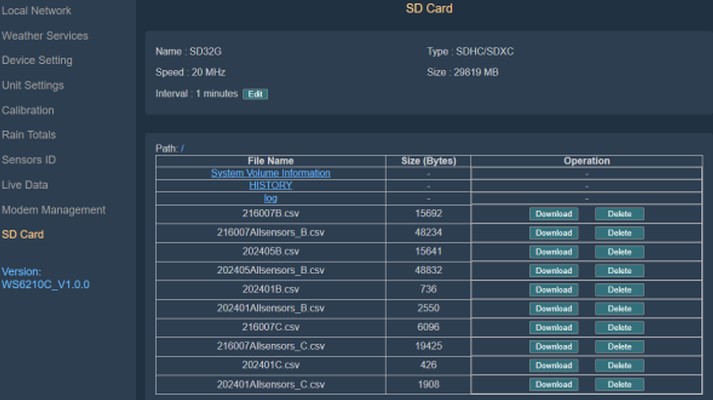Go to Weather Services in sidebar

click(x=45, y=35)
